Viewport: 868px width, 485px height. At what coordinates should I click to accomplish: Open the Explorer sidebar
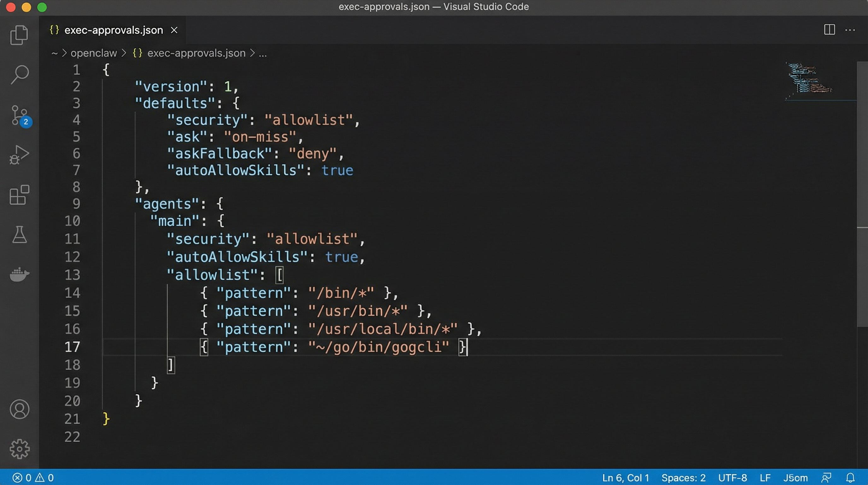pos(19,35)
